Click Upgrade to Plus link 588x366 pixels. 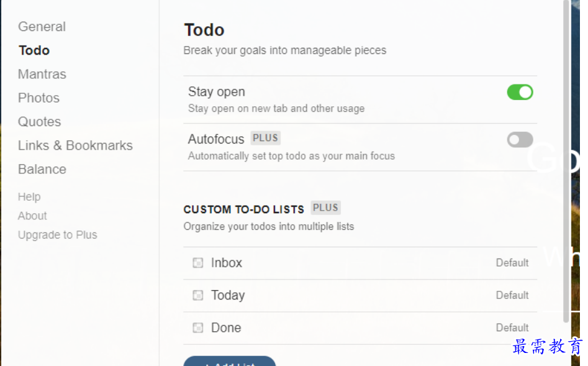(57, 235)
